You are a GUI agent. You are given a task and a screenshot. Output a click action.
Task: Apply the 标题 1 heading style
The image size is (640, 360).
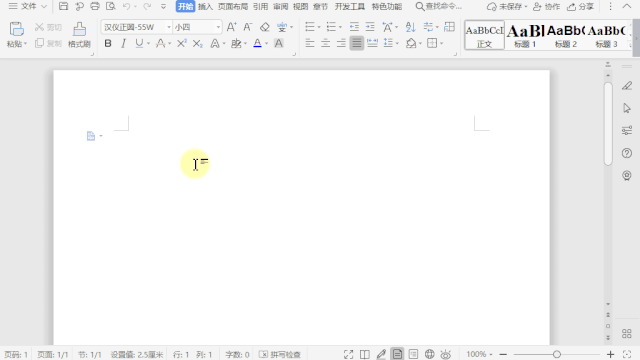(525, 36)
